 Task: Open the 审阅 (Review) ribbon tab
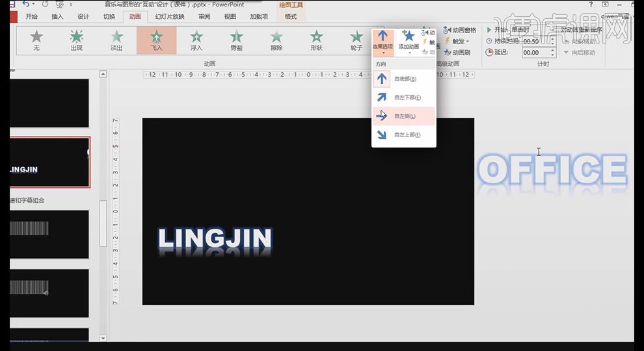(204, 16)
